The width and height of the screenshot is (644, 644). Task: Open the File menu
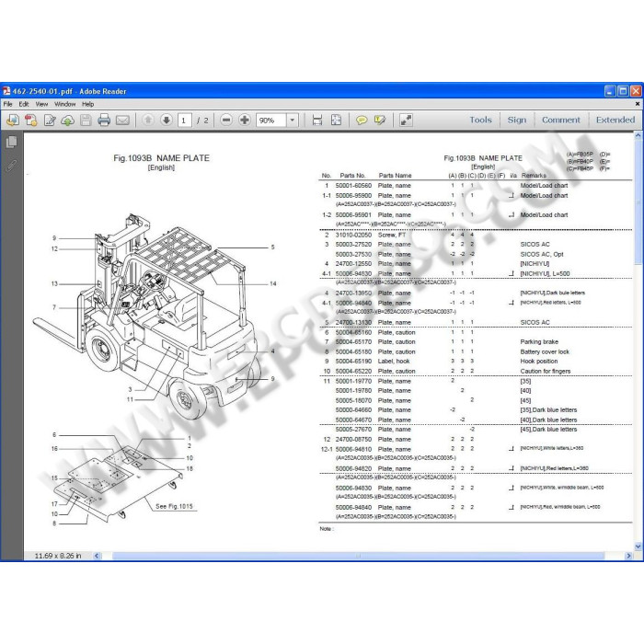coord(7,104)
